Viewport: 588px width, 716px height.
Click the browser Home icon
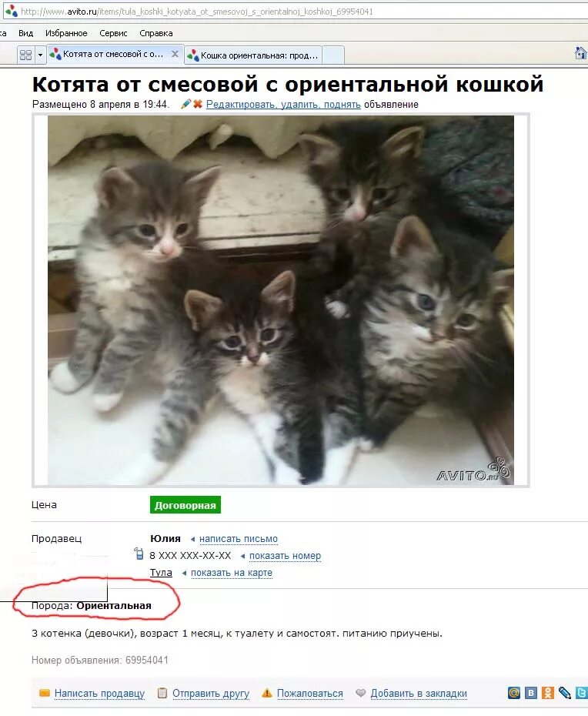pos(581,53)
